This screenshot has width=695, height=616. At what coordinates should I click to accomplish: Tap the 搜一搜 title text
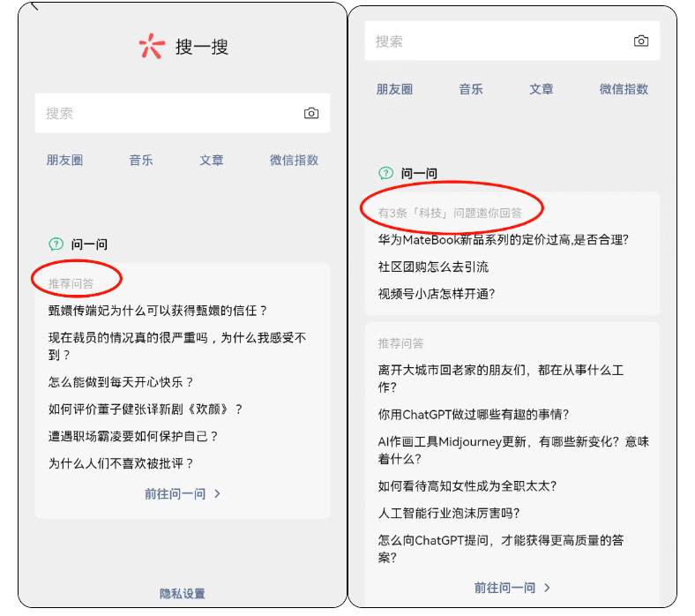(x=202, y=47)
